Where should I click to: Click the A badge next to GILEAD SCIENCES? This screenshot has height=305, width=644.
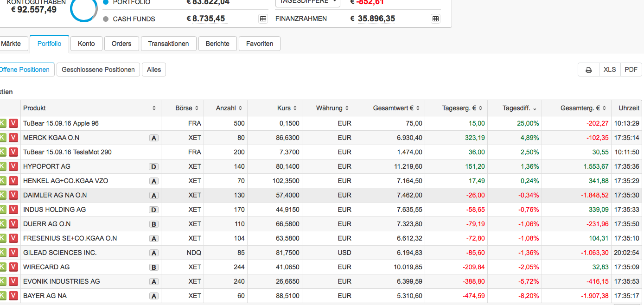[154, 253]
